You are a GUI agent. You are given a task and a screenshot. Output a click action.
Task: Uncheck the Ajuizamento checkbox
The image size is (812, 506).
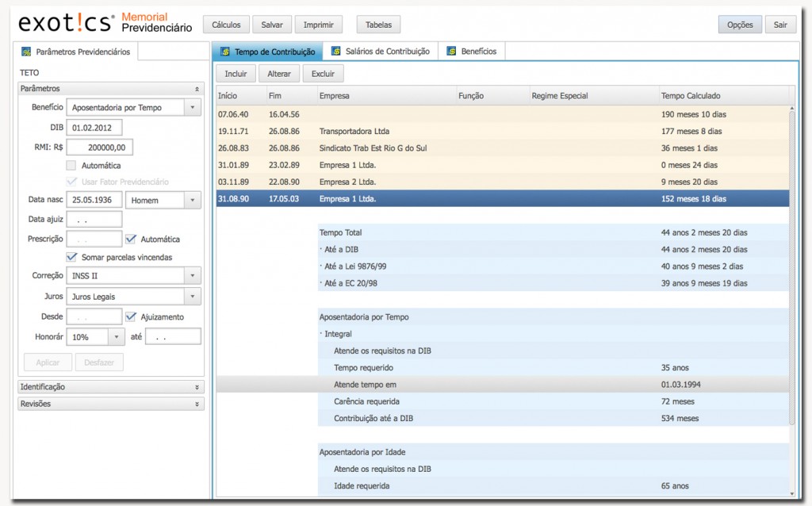(x=131, y=316)
